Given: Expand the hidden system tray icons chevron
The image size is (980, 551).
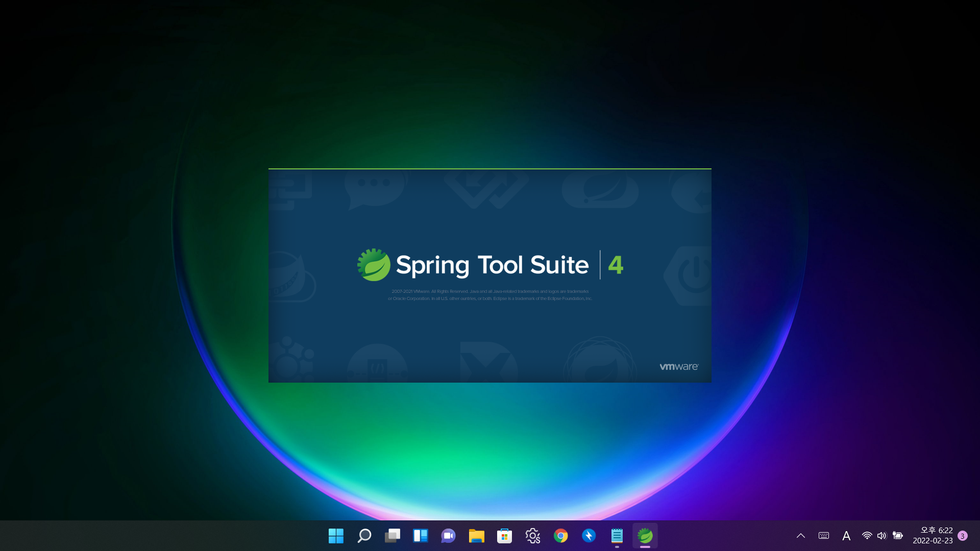Looking at the screenshot, I should [x=800, y=536].
